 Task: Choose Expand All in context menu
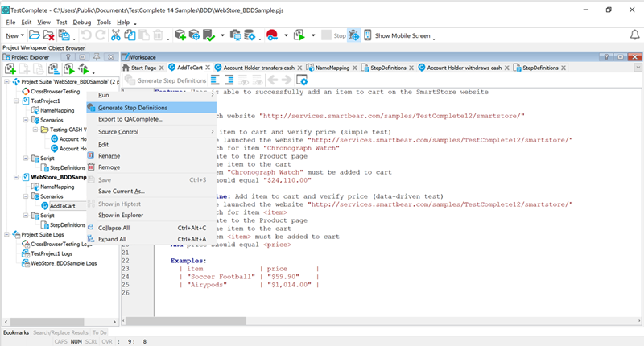[151, 239]
